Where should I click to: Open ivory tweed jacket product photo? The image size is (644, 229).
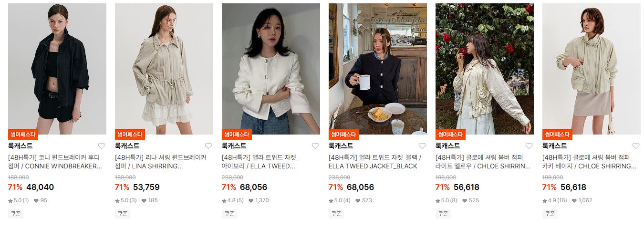[271, 69]
